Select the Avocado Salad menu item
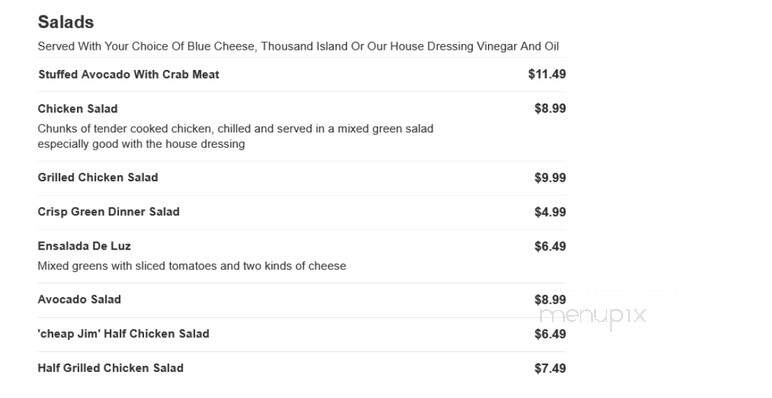Image resolution: width=772 pixels, height=398 pixels. 79,299
